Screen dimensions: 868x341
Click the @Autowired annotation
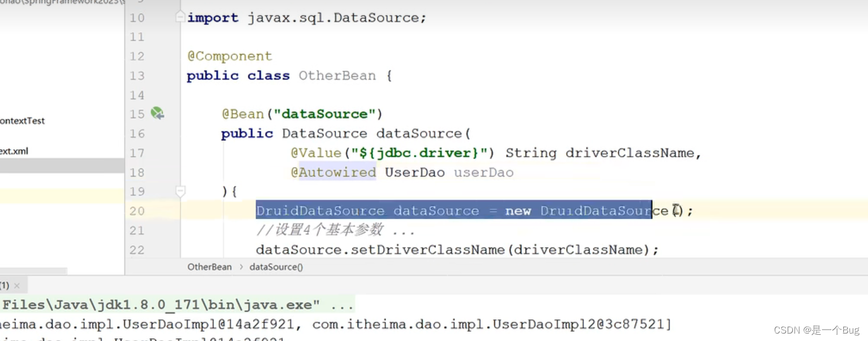(333, 173)
